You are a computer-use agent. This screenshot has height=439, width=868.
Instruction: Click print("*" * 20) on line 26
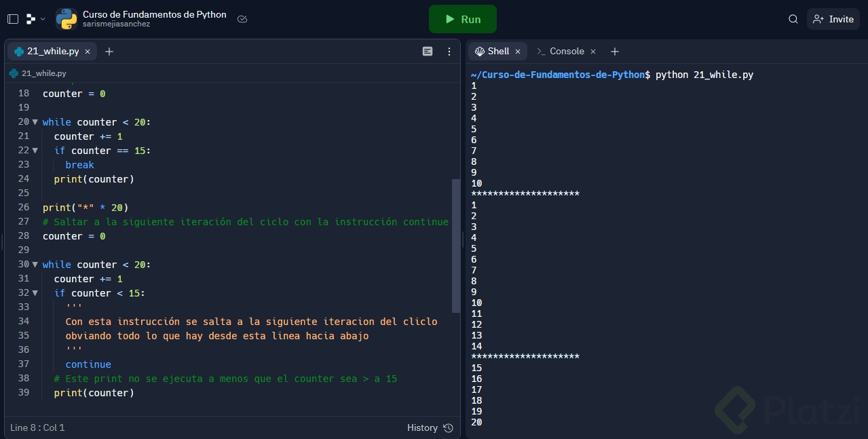coord(86,208)
